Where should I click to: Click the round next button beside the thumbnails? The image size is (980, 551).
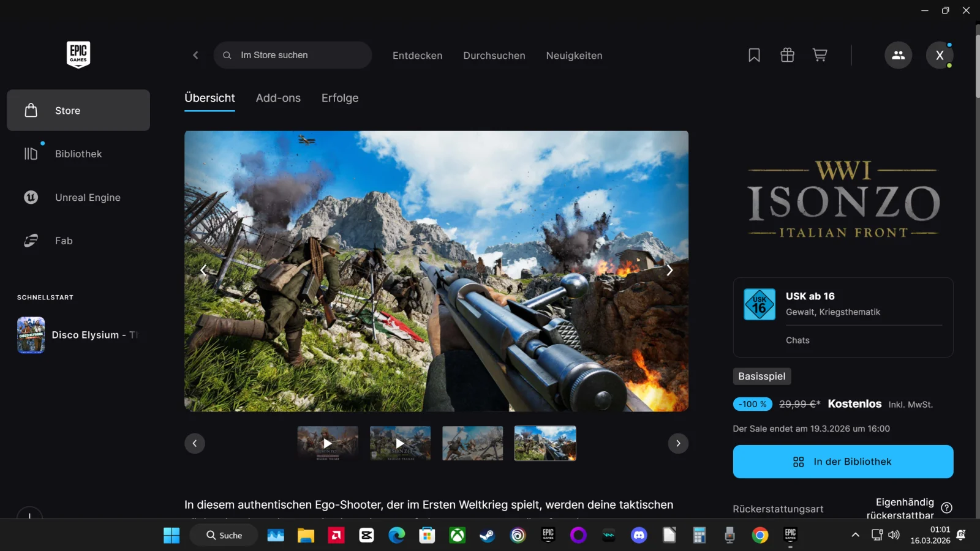[x=678, y=443]
